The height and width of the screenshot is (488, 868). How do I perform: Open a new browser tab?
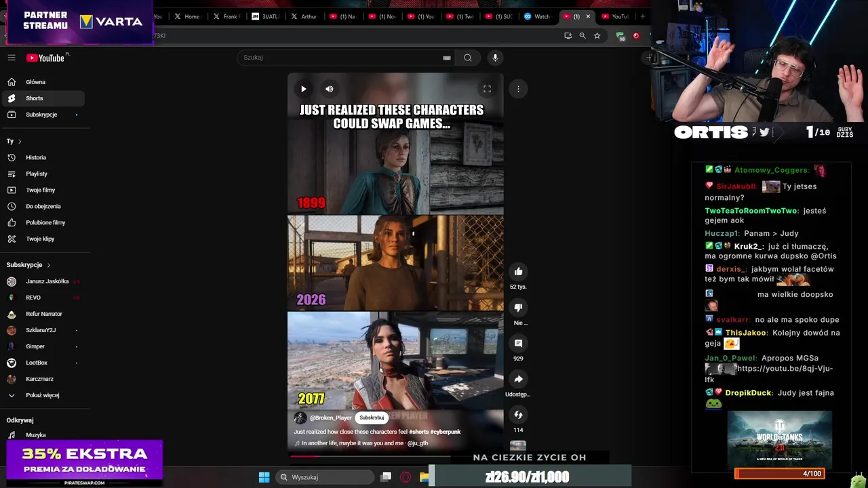(x=642, y=16)
